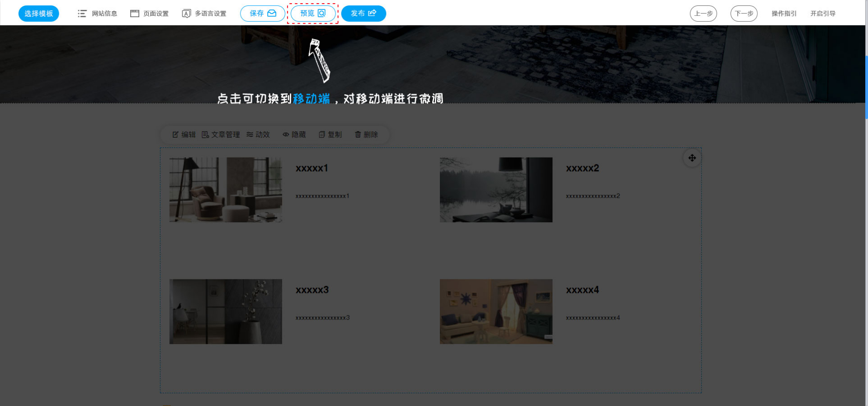
Task: Save the page with 保存 button
Action: [262, 14]
